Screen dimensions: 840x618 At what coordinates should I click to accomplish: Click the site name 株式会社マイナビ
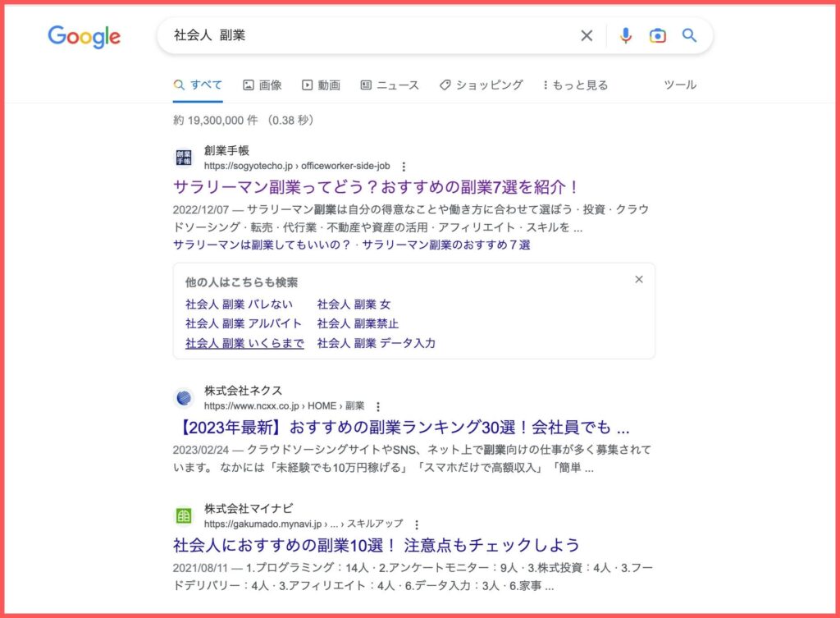coord(249,509)
